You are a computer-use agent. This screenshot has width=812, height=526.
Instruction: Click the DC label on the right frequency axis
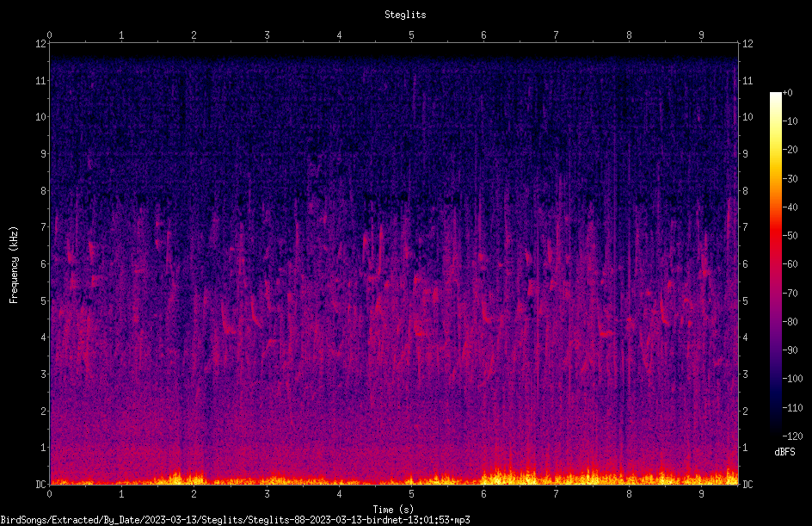coord(747,484)
